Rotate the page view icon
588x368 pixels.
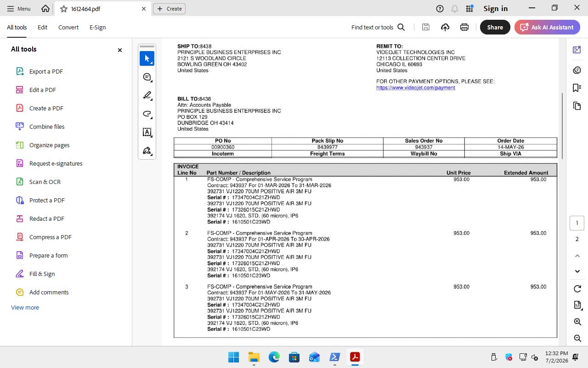(577, 288)
